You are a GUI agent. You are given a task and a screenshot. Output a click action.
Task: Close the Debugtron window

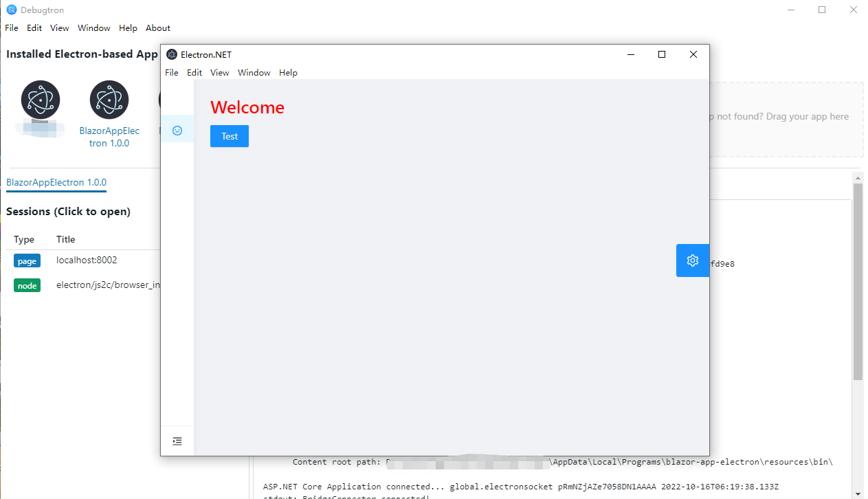pos(853,10)
